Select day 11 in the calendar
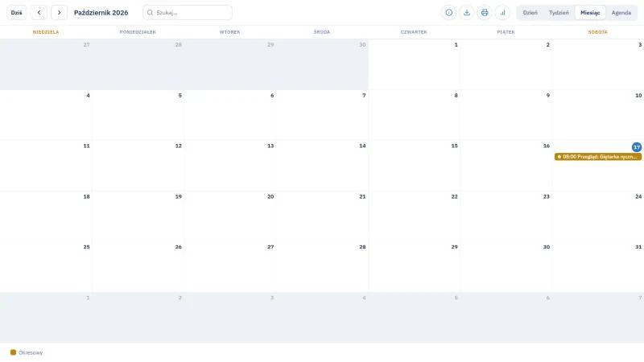This screenshot has width=644, height=362. point(46,166)
